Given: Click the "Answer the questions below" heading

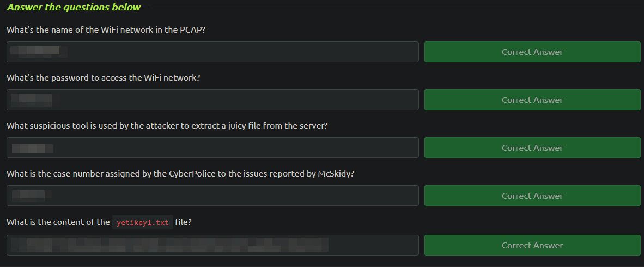Looking at the screenshot, I should point(74,7).
